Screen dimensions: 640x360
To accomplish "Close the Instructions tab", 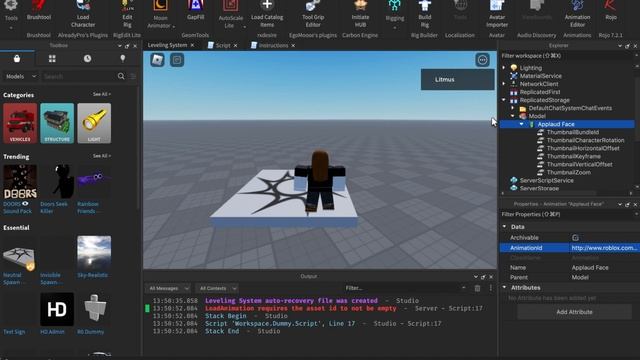I will tap(293, 45).
